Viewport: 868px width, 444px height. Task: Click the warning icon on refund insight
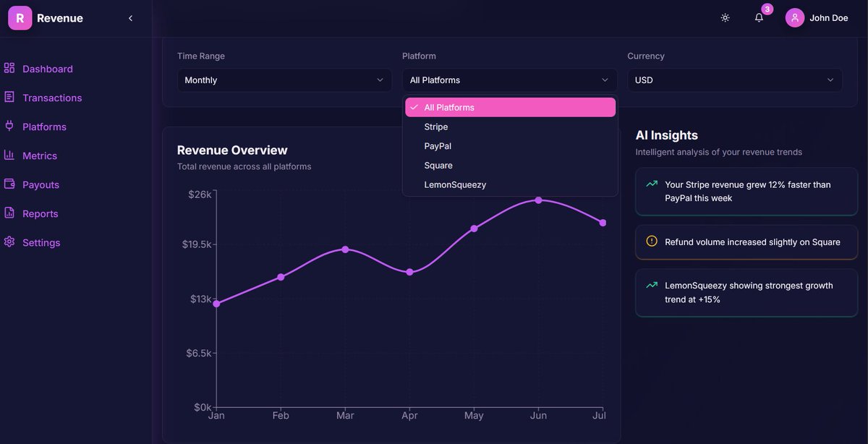pos(652,242)
